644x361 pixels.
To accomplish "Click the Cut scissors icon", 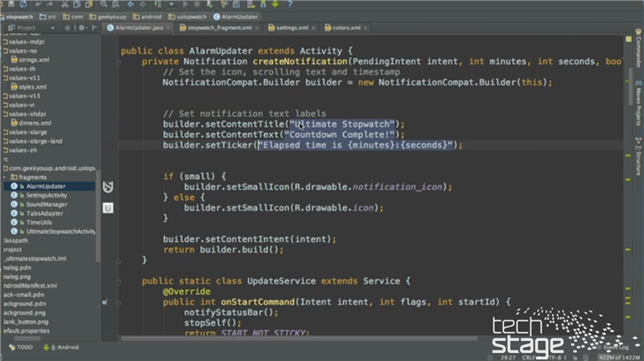I will click(x=64, y=4).
